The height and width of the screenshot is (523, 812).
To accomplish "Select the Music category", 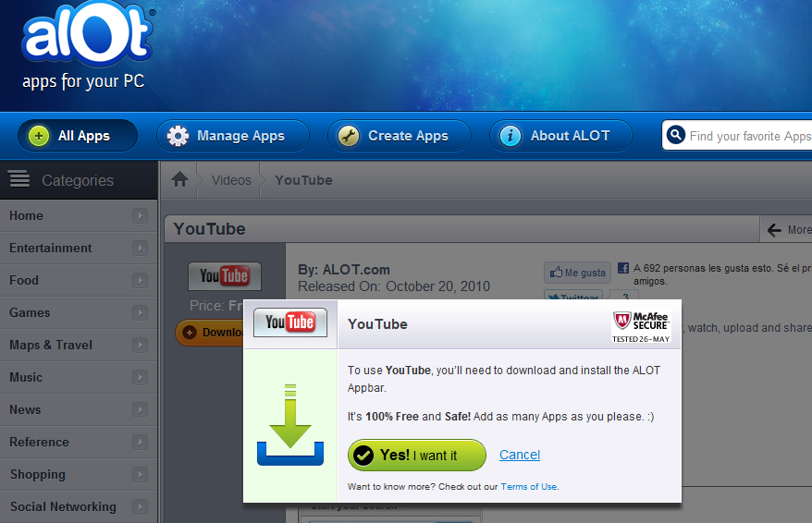I will 79,378.
